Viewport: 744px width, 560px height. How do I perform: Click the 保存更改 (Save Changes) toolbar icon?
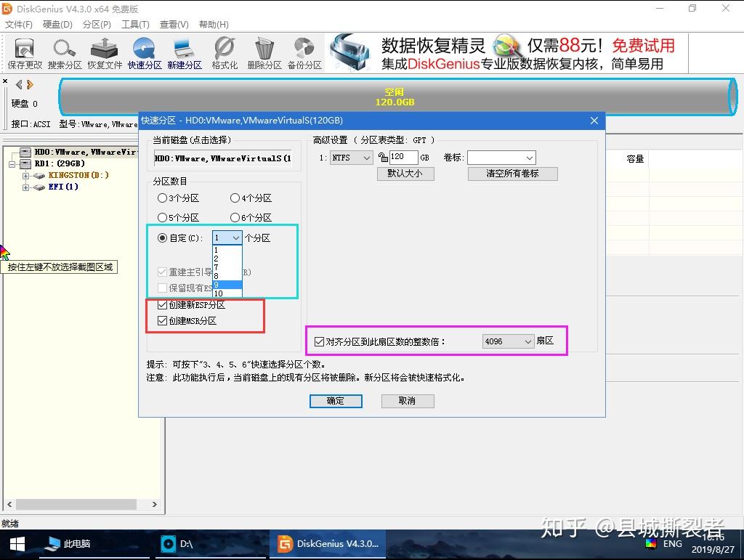point(24,52)
